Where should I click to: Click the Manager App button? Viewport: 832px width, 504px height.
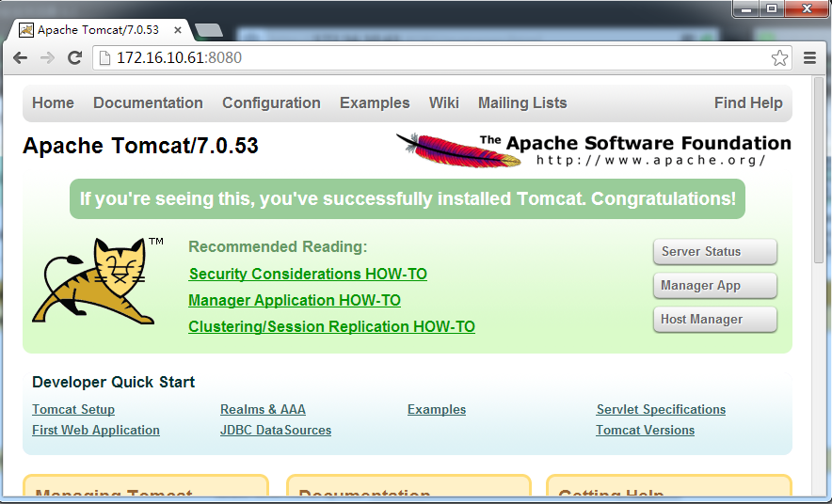point(715,285)
